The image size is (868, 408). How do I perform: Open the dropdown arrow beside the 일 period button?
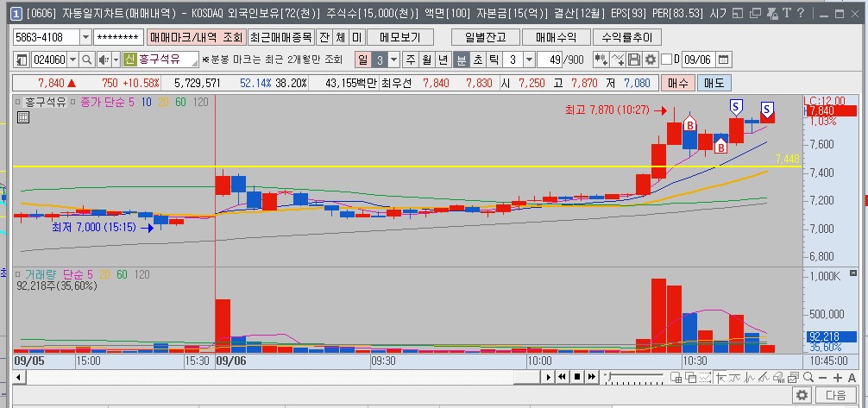click(x=393, y=60)
